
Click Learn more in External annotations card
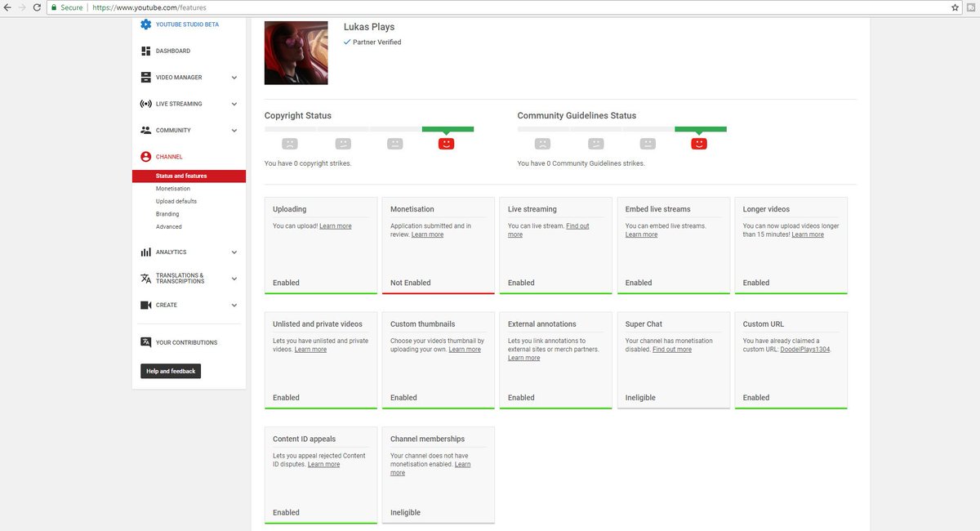(x=523, y=358)
